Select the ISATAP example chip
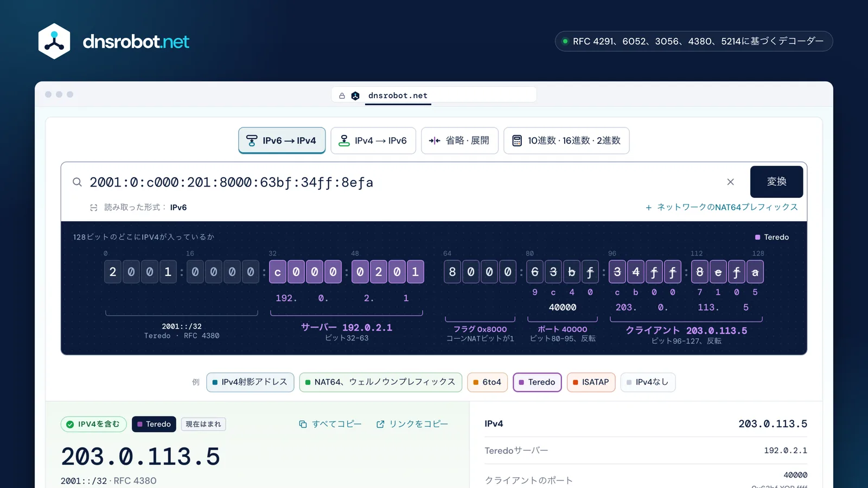Image resolution: width=868 pixels, height=488 pixels. [591, 382]
